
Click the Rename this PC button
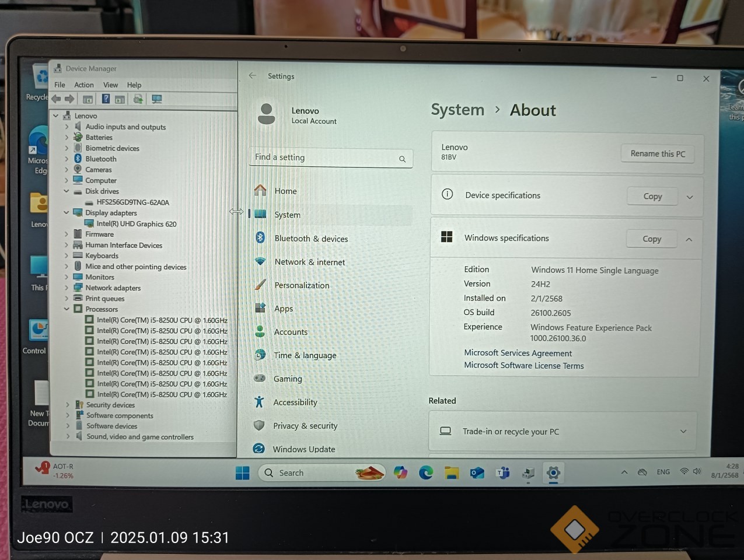[658, 153]
